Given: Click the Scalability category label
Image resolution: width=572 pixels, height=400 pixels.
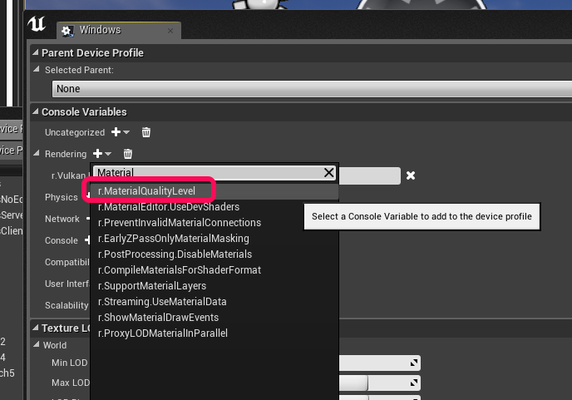Looking at the screenshot, I should (x=66, y=306).
